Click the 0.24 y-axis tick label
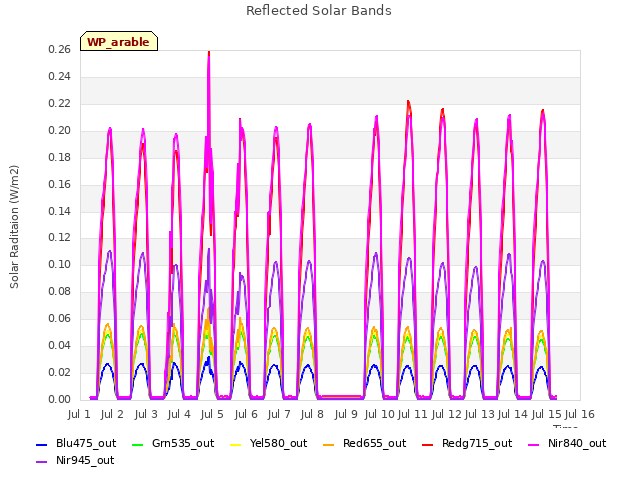 (x=60, y=77)
